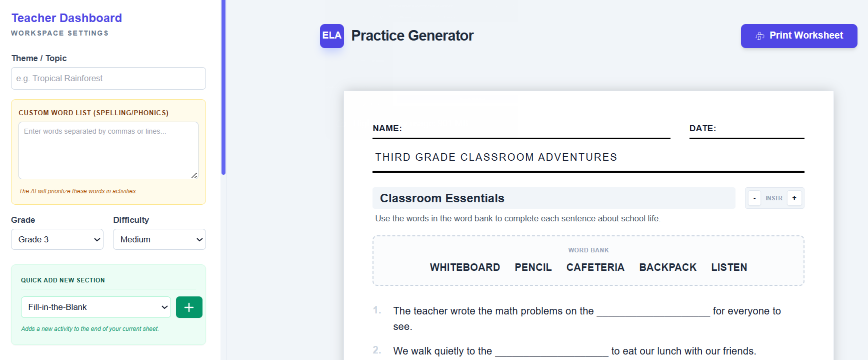
Task: Click the ELA logo badge
Action: tap(332, 36)
